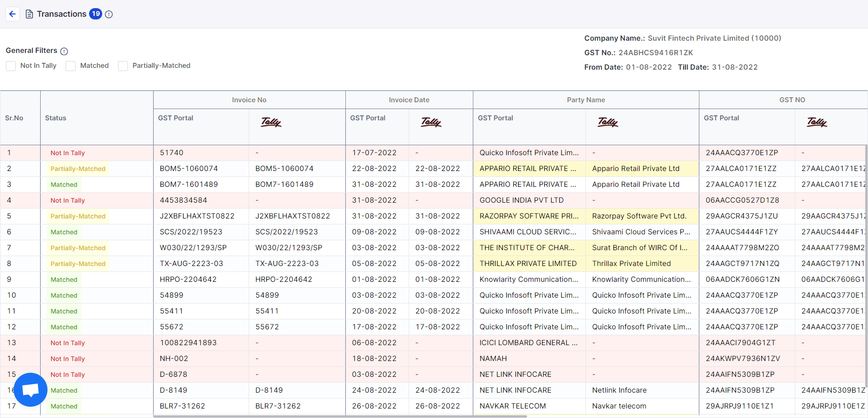Click Matched status in row 17
The width and height of the screenshot is (868, 418).
[64, 406]
